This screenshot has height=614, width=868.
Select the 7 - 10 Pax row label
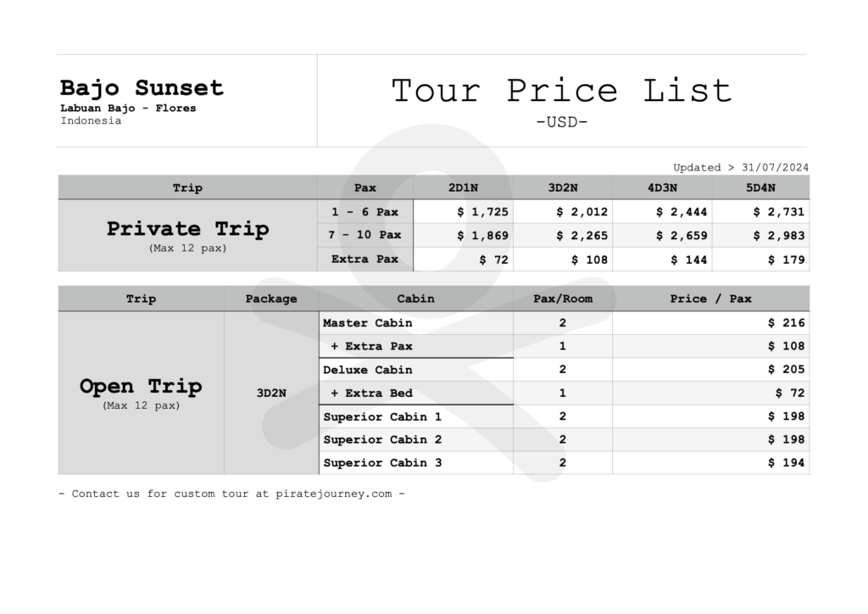click(365, 235)
